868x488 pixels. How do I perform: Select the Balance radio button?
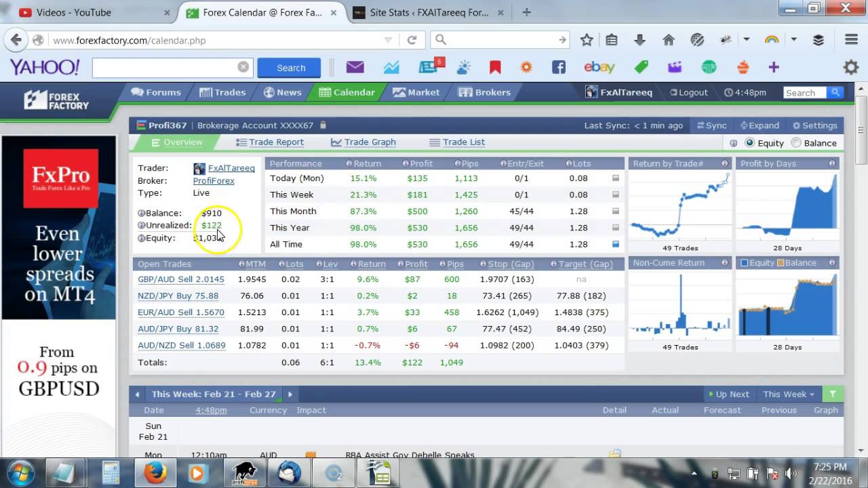[x=796, y=143]
